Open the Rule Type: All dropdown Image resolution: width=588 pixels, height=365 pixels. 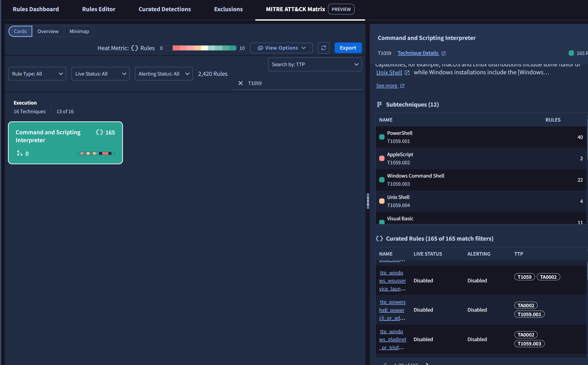(37, 74)
